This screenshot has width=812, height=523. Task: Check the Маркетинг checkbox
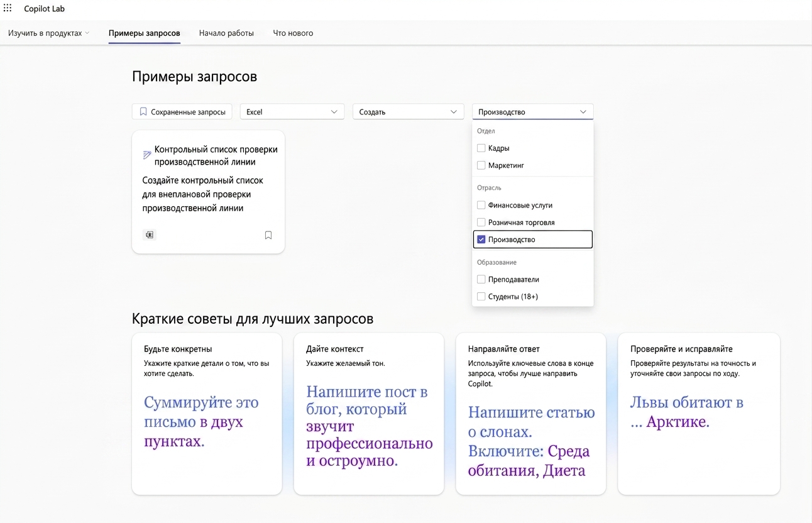click(x=481, y=165)
